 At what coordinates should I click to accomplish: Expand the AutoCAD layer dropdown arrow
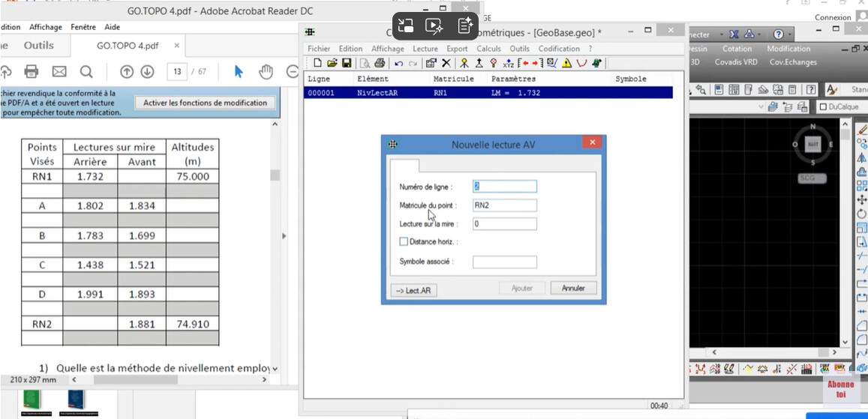(761, 107)
